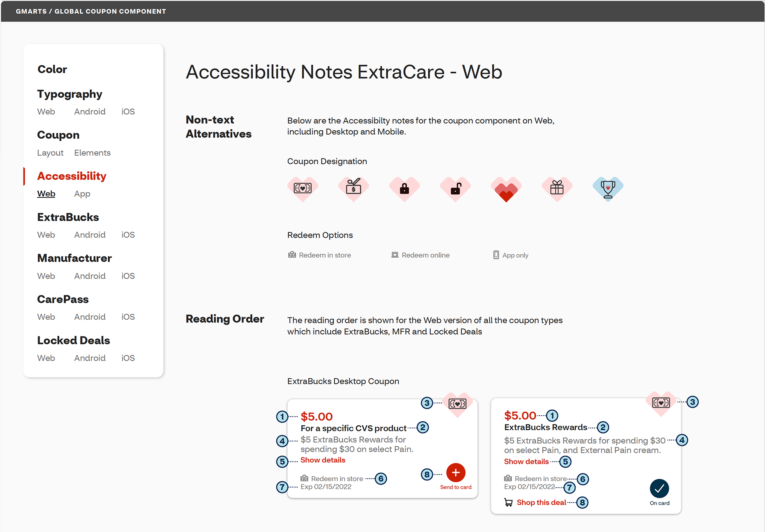The image size is (765, 532).
Task: Click the register with dollar coupon icon
Action: tap(353, 188)
